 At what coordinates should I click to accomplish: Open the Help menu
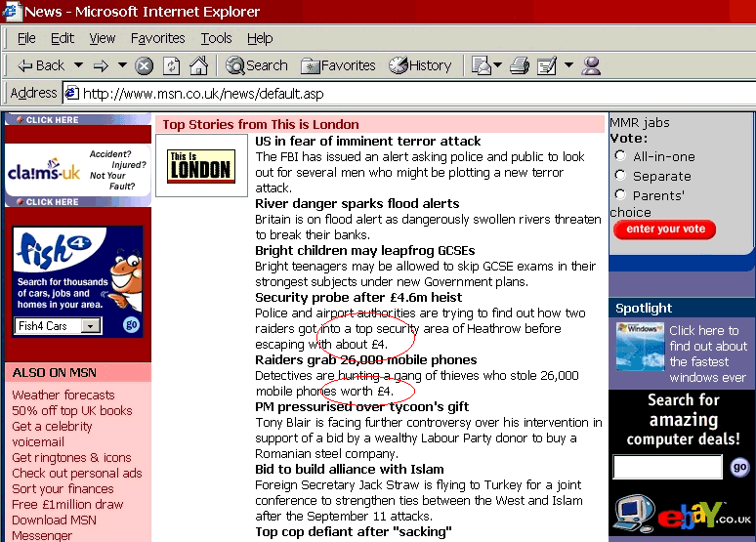point(260,38)
